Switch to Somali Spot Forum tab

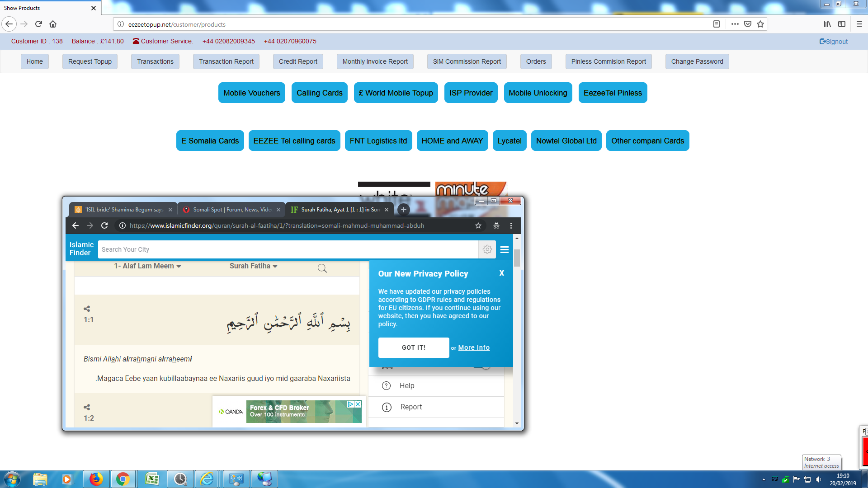[231, 210]
